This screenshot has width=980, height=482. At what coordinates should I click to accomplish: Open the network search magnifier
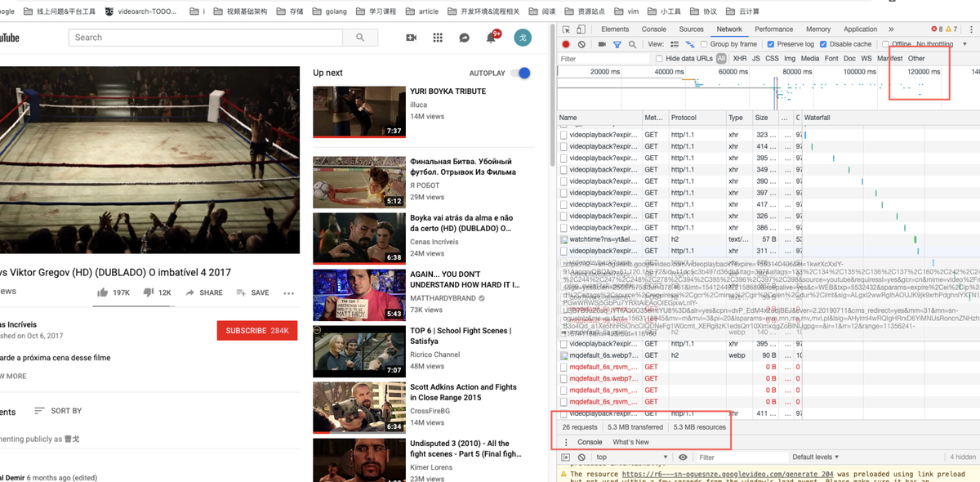click(x=632, y=44)
